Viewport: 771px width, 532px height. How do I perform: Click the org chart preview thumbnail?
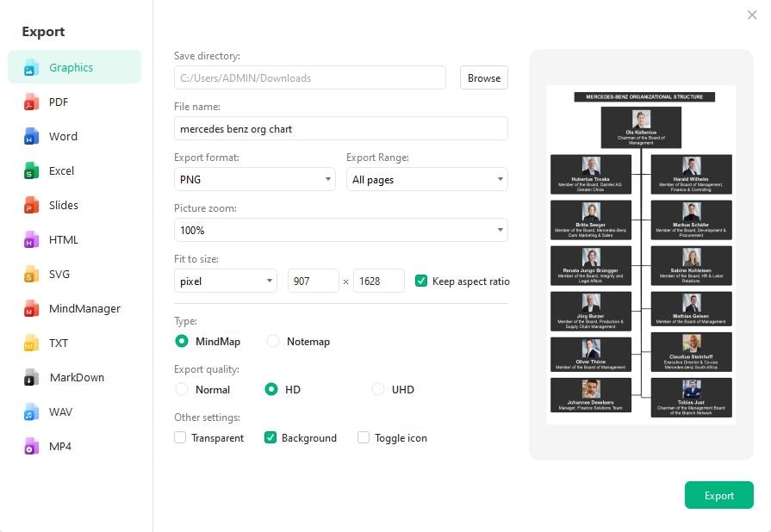[x=641, y=255]
